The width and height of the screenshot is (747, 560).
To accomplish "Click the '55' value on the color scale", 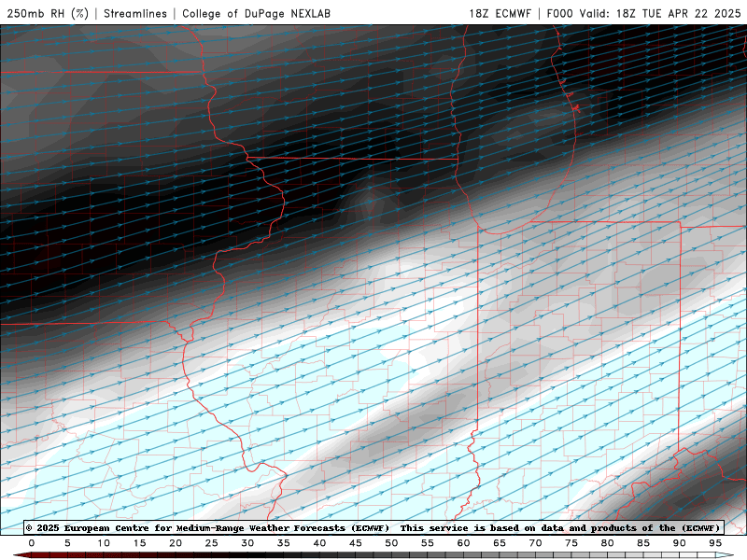I will click(428, 543).
